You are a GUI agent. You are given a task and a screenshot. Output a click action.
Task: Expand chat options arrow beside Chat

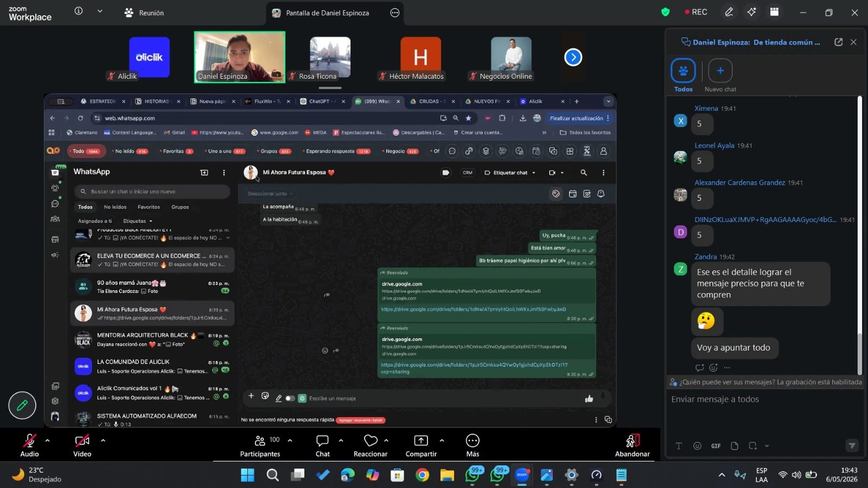click(341, 440)
